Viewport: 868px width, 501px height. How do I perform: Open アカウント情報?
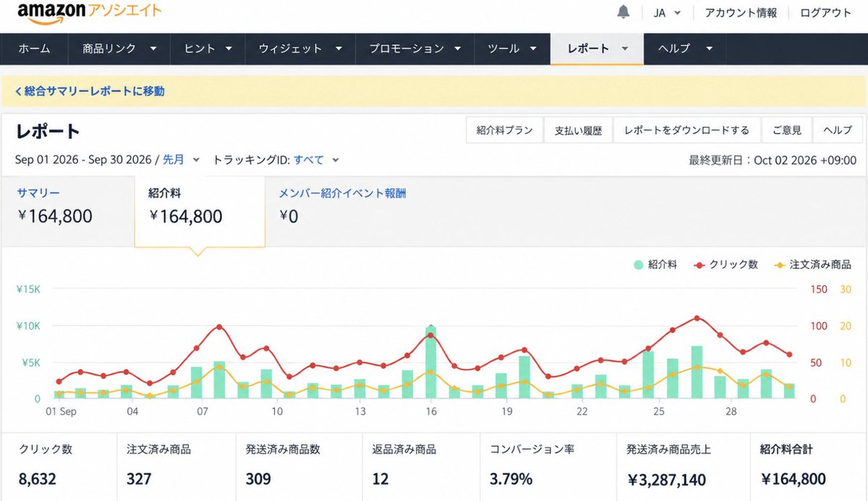click(x=741, y=13)
